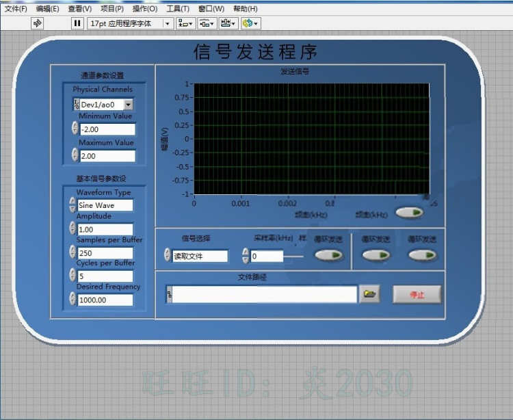Open the Reorder toolbar menu

pyautogui.click(x=250, y=23)
